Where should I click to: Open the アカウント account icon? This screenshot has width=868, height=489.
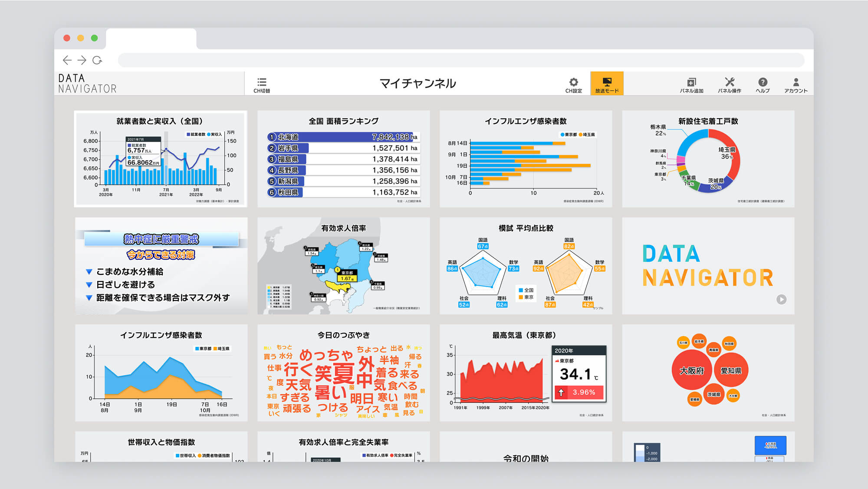pos(796,85)
